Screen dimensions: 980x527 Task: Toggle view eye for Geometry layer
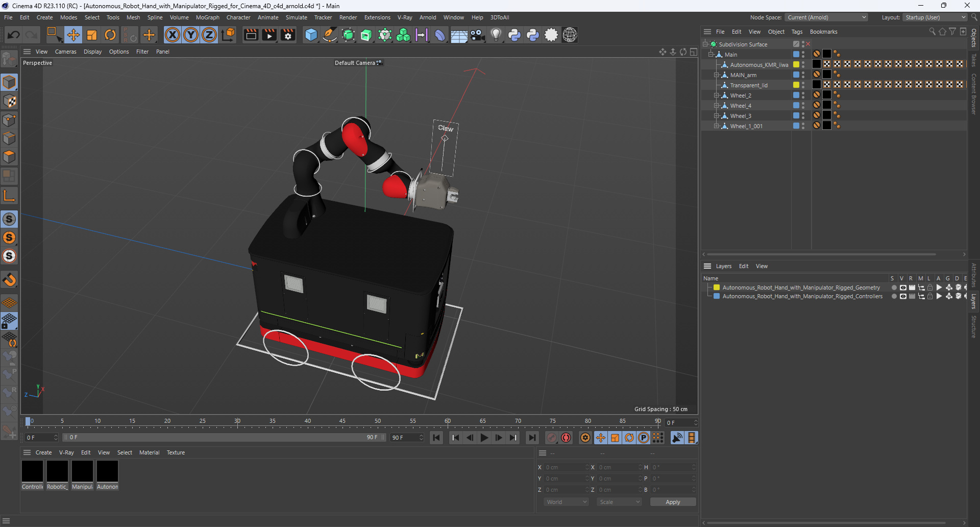tap(902, 288)
